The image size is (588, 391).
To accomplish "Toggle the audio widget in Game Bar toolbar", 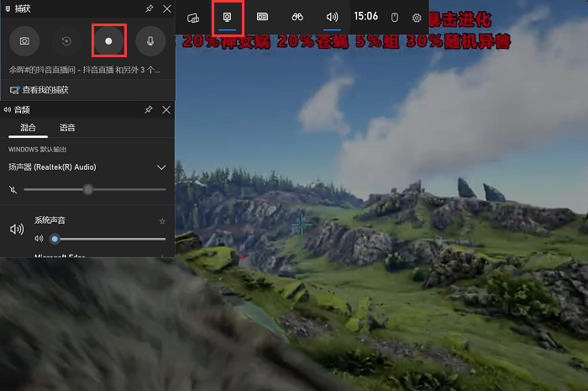I will pyautogui.click(x=333, y=17).
